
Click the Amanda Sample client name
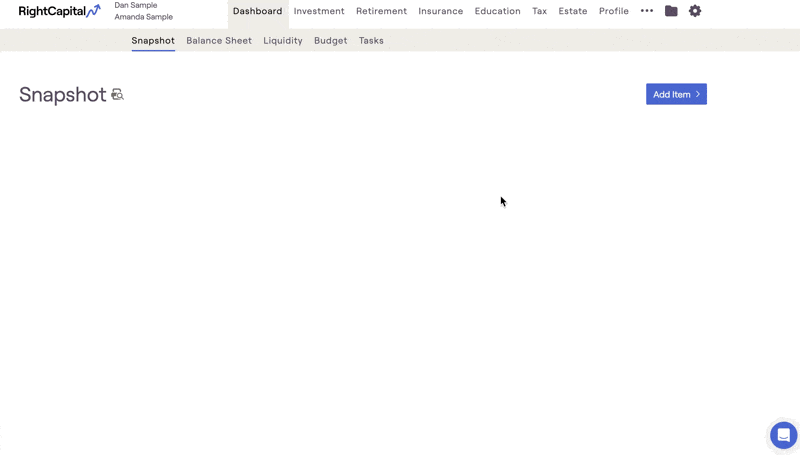click(143, 17)
